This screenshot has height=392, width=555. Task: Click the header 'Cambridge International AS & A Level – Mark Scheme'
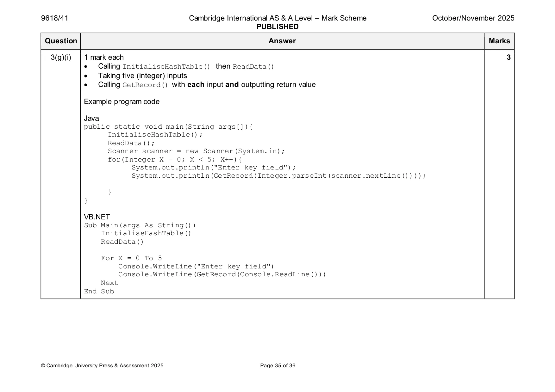277,18
